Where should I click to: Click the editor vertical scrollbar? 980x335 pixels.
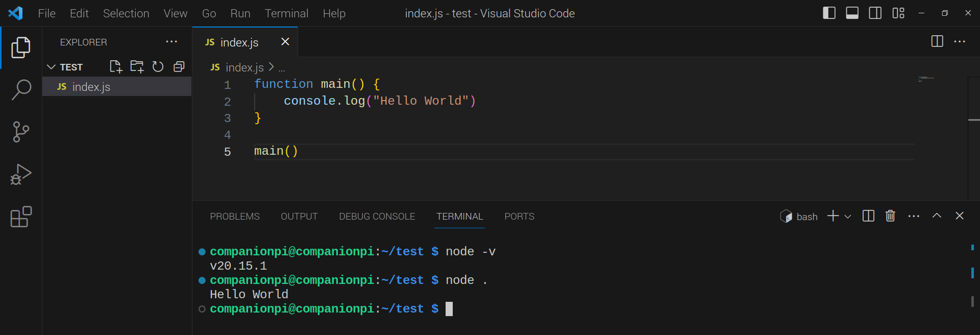tap(974, 138)
